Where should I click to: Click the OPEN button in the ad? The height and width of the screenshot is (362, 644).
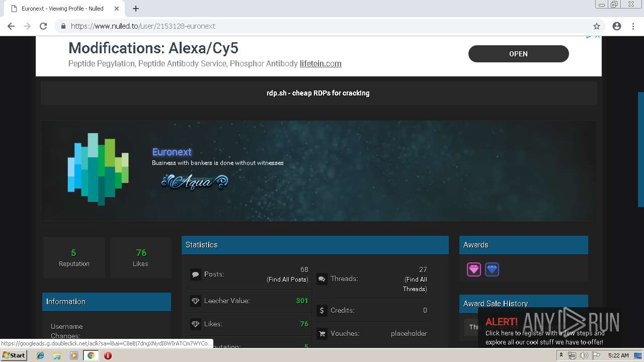click(x=518, y=54)
